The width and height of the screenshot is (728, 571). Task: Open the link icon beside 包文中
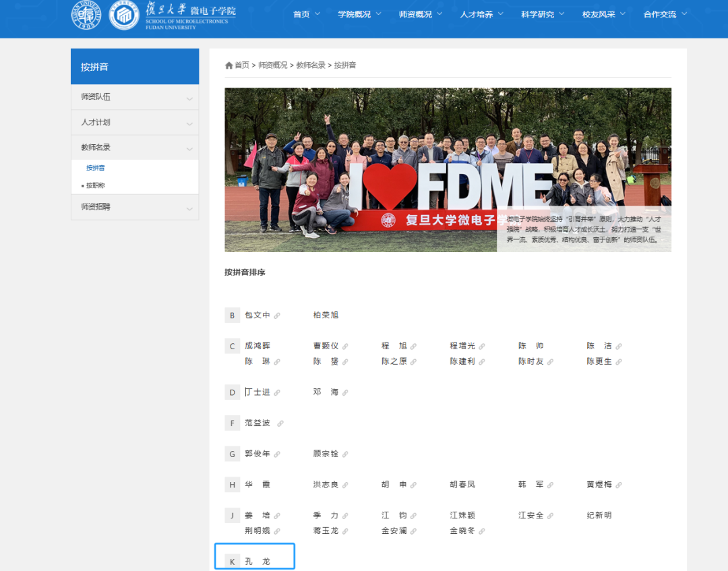[x=277, y=315]
